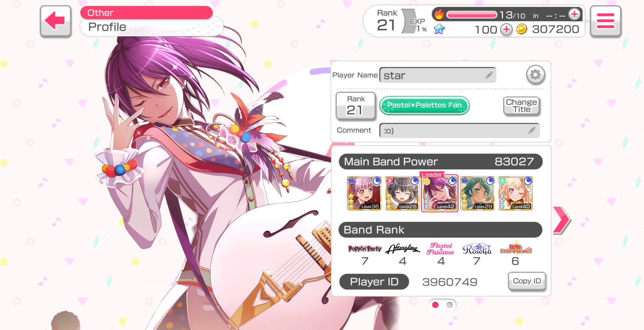The height and width of the screenshot is (330, 644).
Task: Open the Level 36 band member card
Action: pyautogui.click(x=364, y=193)
